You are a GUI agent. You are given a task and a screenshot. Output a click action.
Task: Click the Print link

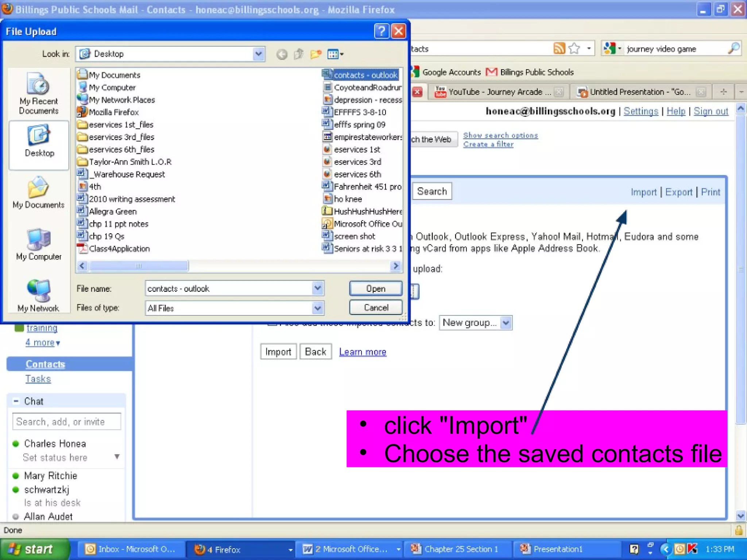(x=710, y=192)
